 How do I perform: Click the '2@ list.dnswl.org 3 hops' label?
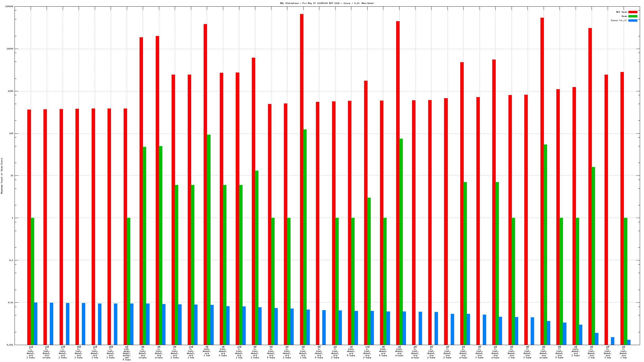coord(576,351)
